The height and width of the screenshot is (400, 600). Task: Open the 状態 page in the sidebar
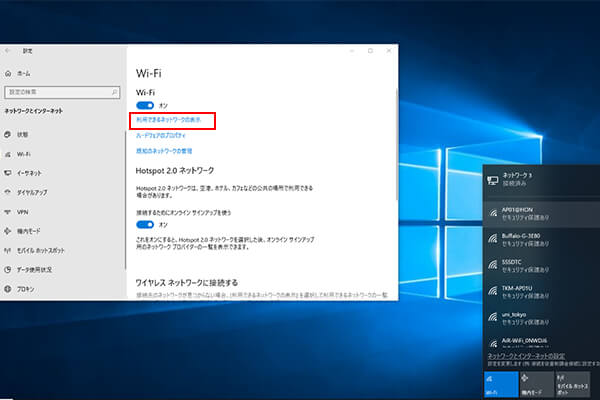(x=16, y=134)
